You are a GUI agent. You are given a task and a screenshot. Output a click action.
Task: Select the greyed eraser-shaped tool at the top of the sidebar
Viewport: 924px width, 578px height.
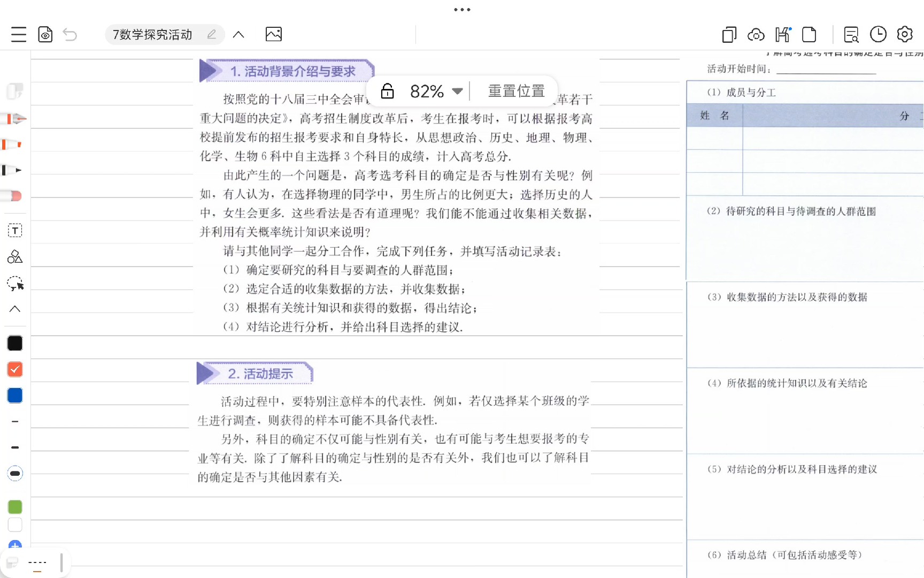click(x=14, y=92)
